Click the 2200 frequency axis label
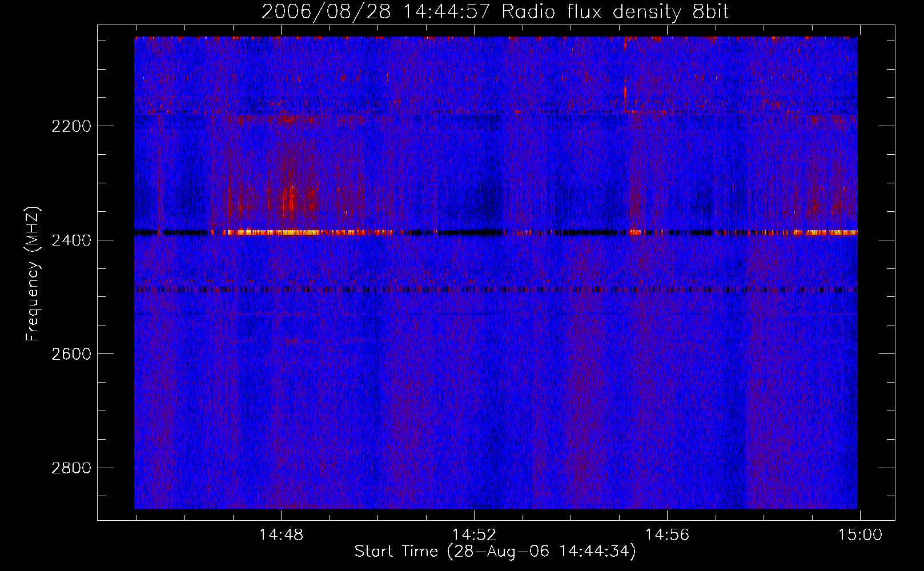Viewport: 924px width, 571px height. (x=71, y=126)
